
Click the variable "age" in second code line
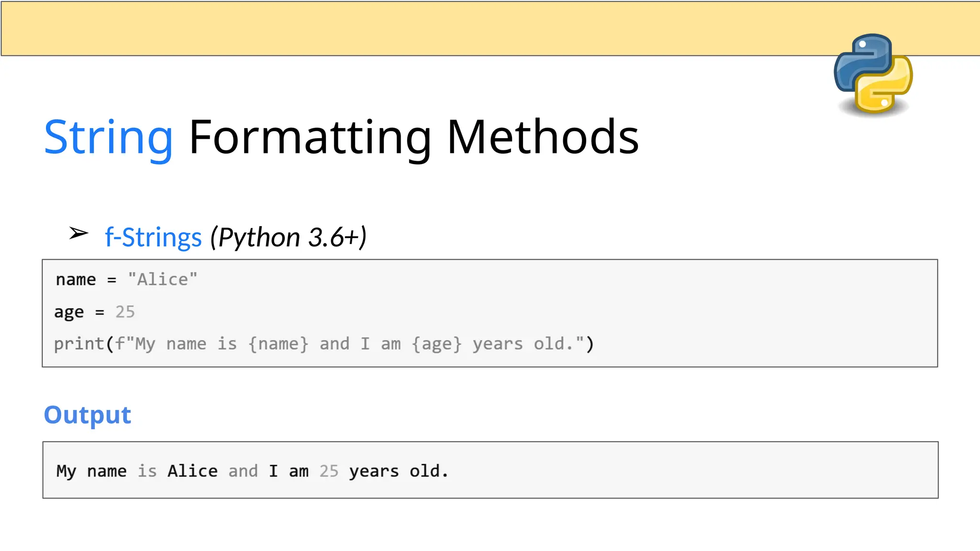(x=69, y=312)
